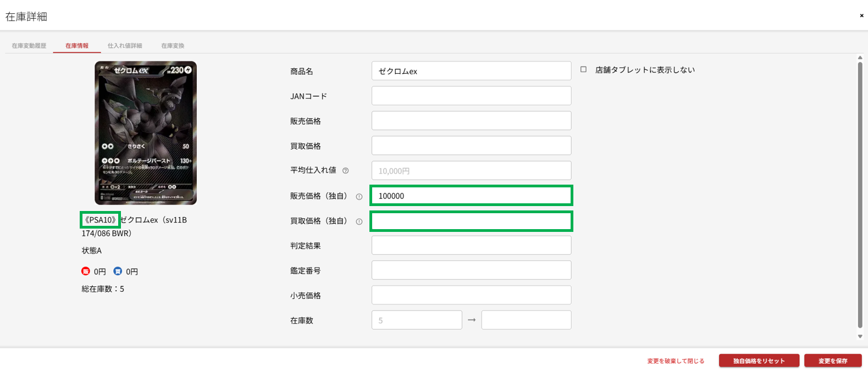Click the JANコード input field
868x372 pixels.
(x=472, y=96)
